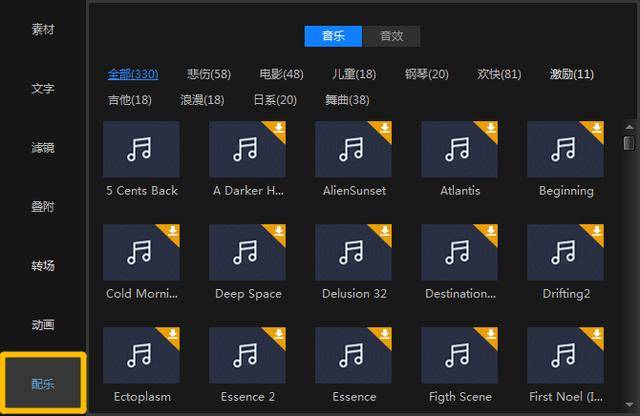Switch to the 音效 tab
Viewport: 640px width, 416px height.
click(391, 36)
